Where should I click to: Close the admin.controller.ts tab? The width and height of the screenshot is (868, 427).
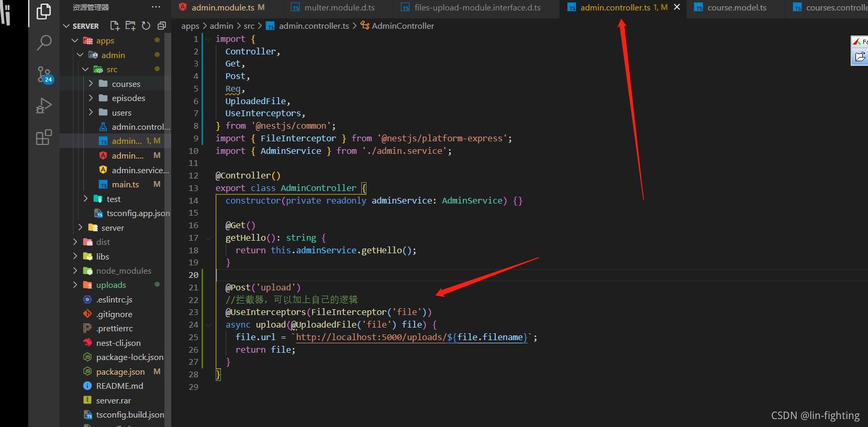click(677, 7)
